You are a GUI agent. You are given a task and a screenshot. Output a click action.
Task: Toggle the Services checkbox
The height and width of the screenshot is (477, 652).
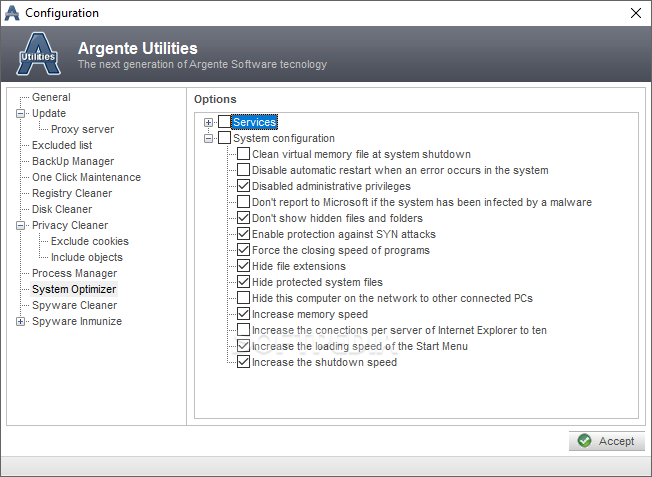click(224, 122)
